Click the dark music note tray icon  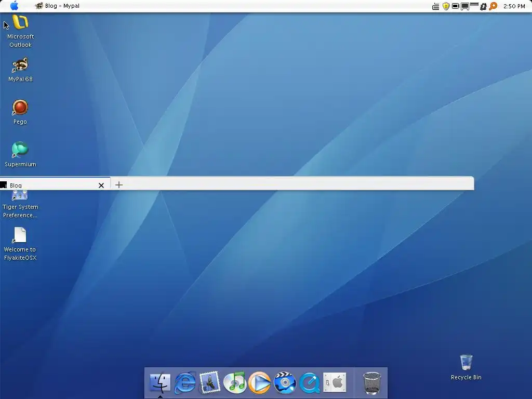point(483,6)
